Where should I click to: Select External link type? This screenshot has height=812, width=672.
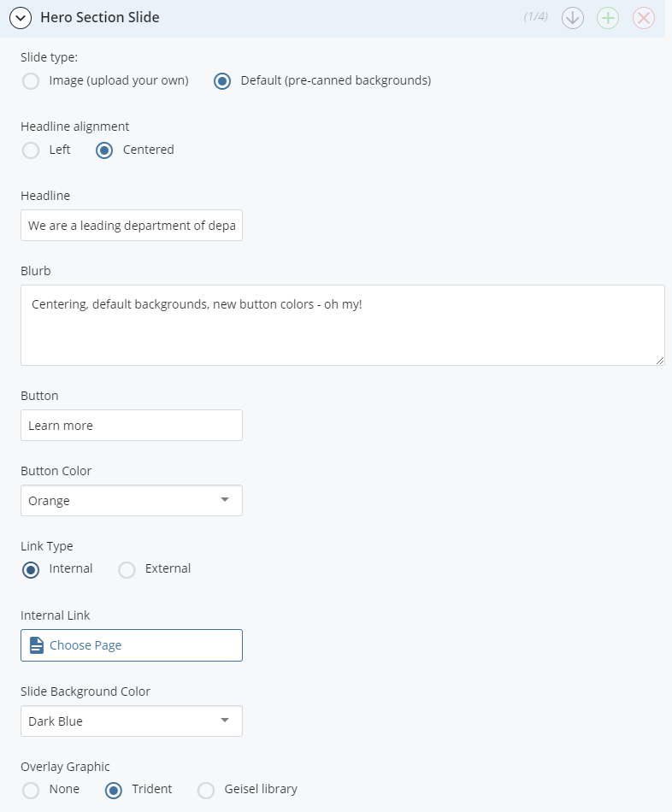[x=127, y=570]
